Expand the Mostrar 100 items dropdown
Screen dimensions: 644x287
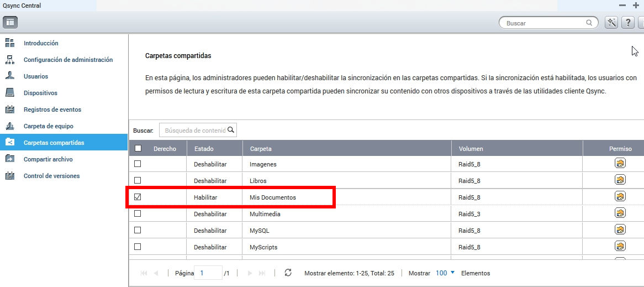coord(445,273)
